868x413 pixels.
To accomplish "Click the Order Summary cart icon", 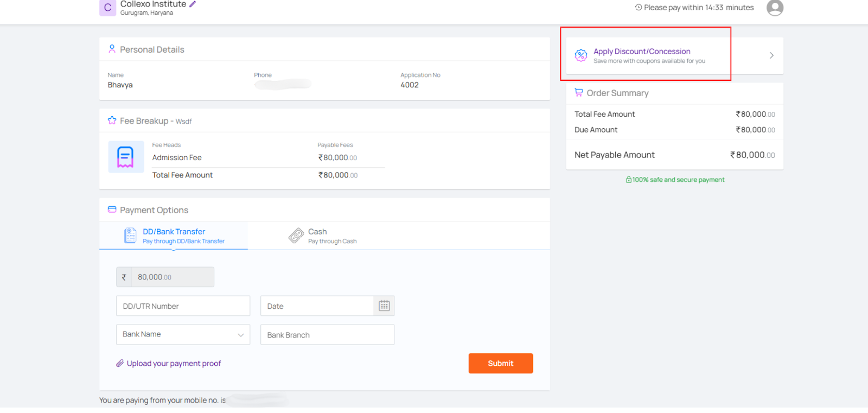I will [x=579, y=93].
